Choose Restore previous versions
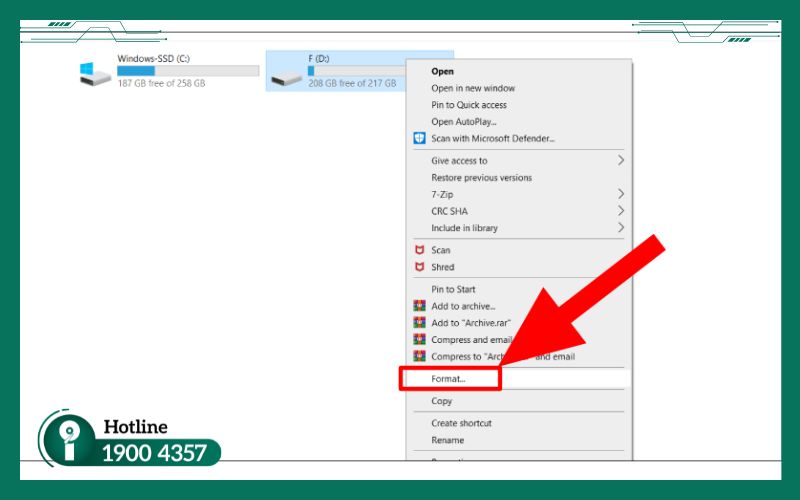Image resolution: width=800 pixels, height=500 pixels. pyautogui.click(x=481, y=177)
